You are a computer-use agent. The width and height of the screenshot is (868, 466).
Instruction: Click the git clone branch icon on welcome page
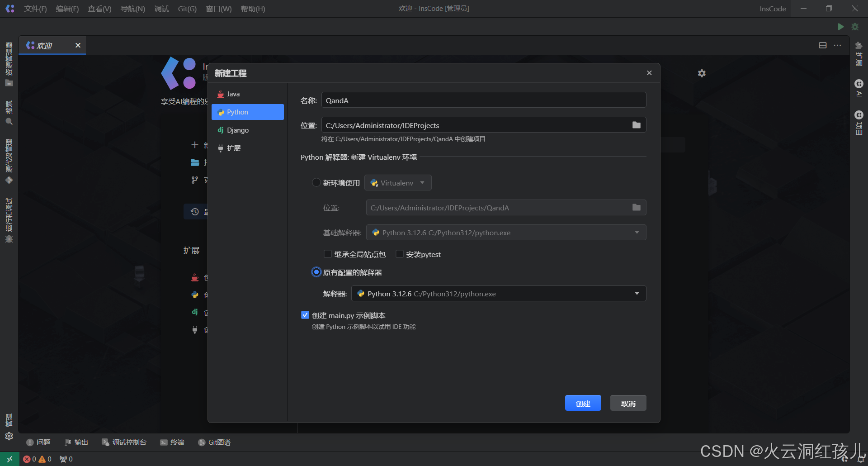pyautogui.click(x=195, y=180)
